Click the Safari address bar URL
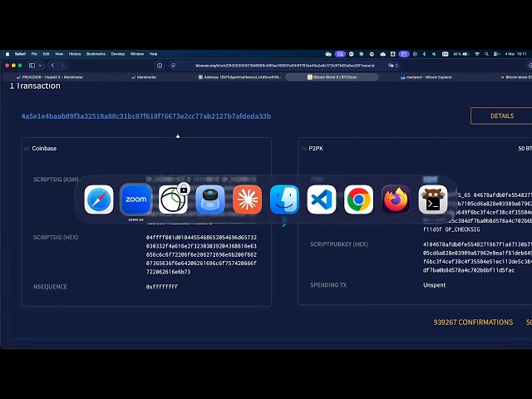Screen dimensions: 532x399 pyautogui.click(x=285, y=66)
